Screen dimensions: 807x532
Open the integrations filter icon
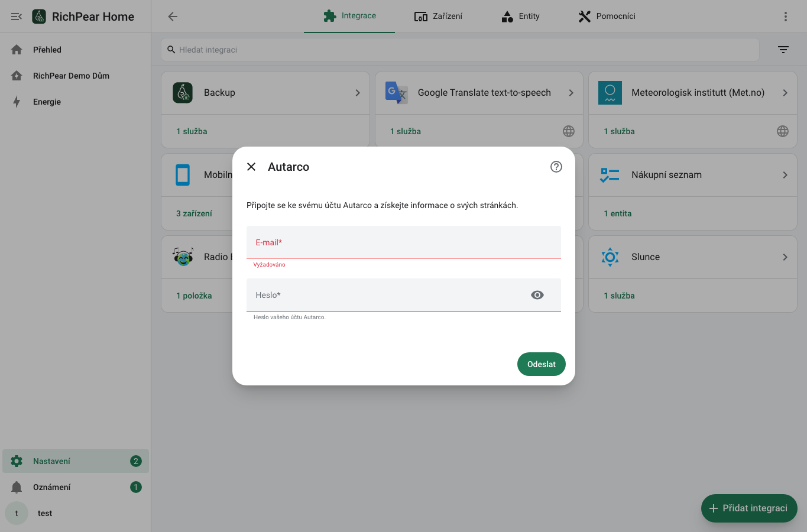tap(783, 50)
